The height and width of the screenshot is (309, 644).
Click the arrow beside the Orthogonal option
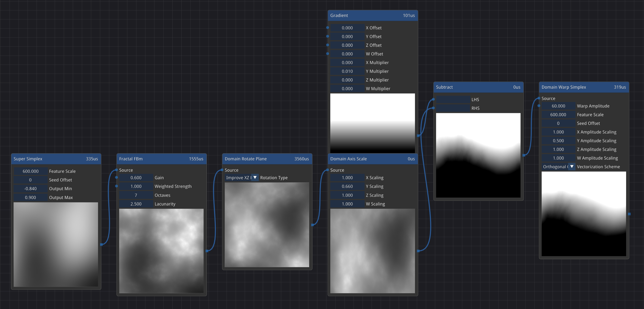[x=572, y=166]
